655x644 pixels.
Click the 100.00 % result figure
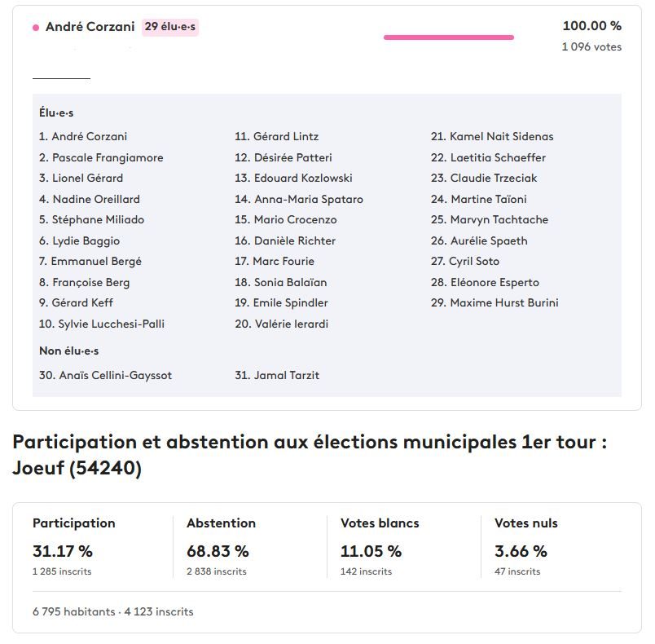[591, 26]
